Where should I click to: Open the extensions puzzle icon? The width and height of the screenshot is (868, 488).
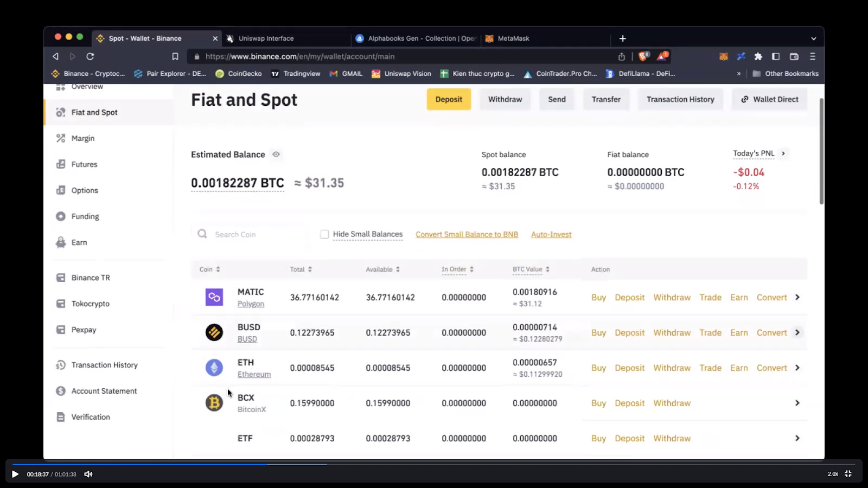click(758, 56)
